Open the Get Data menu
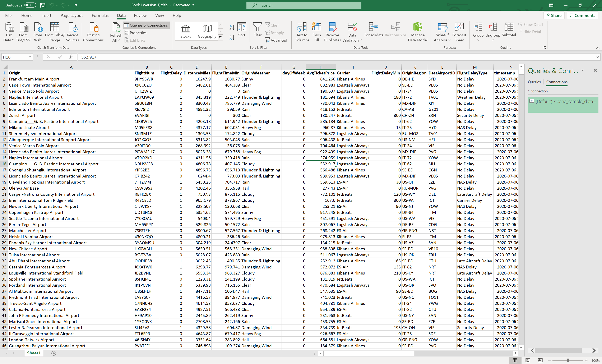This screenshot has height=364, width=602. [9, 32]
